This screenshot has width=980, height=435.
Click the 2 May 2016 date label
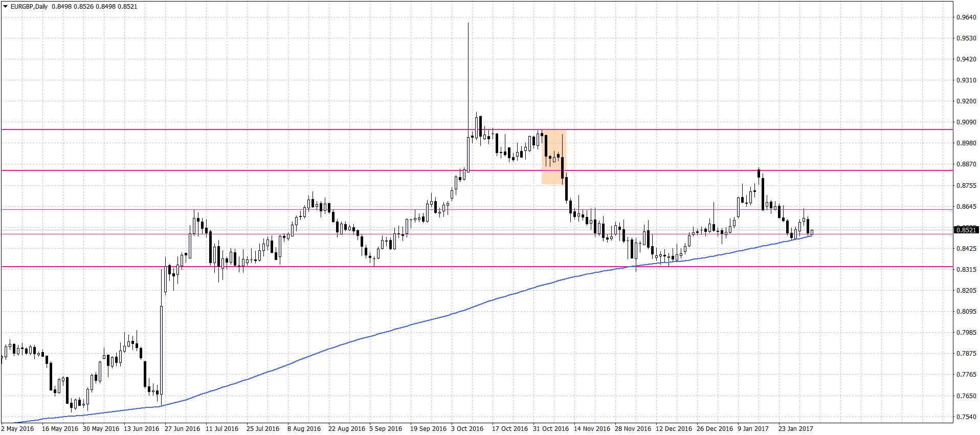pyautogui.click(x=17, y=429)
